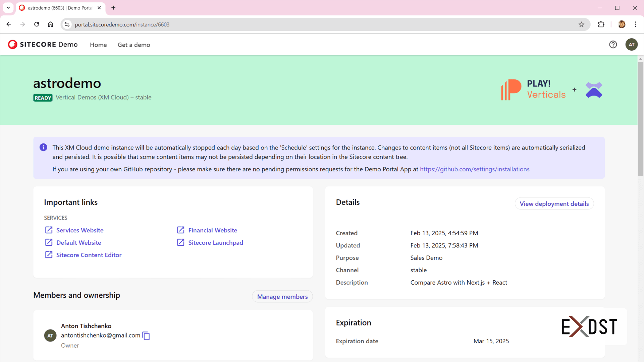Click the Chrome profile avatar

click(x=622, y=24)
